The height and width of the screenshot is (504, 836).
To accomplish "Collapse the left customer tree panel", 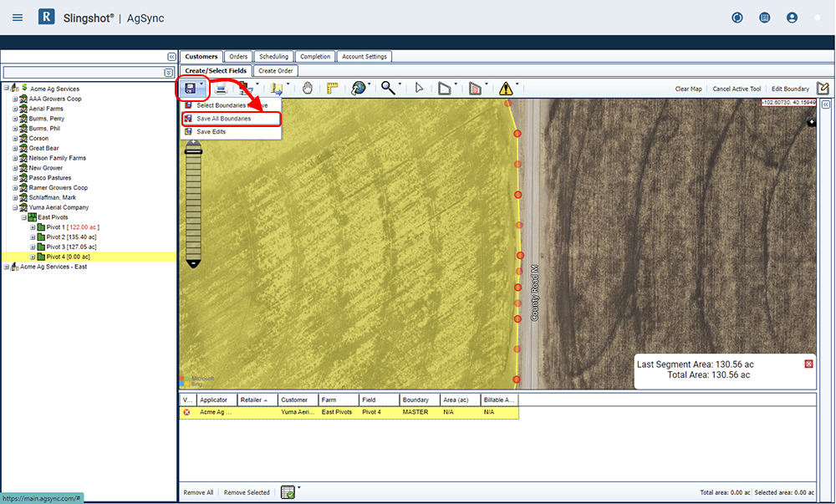I will coord(171,57).
